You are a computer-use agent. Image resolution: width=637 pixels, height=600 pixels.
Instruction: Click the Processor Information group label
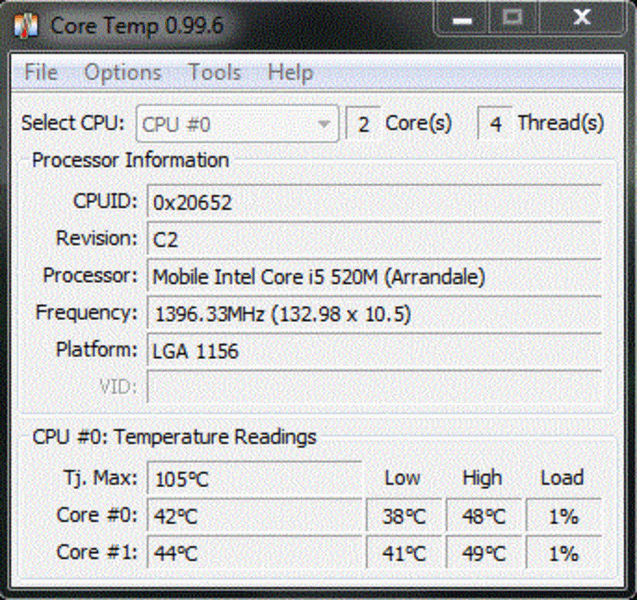(130, 160)
